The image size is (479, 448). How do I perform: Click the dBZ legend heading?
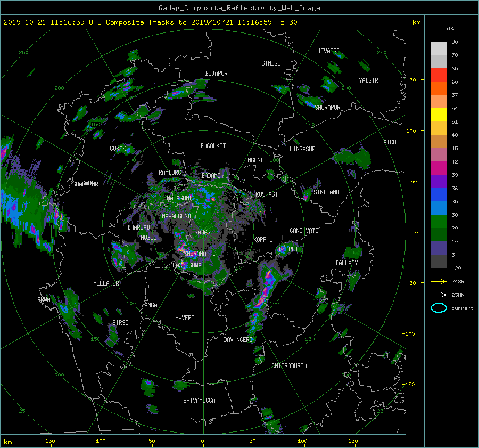coord(451,29)
